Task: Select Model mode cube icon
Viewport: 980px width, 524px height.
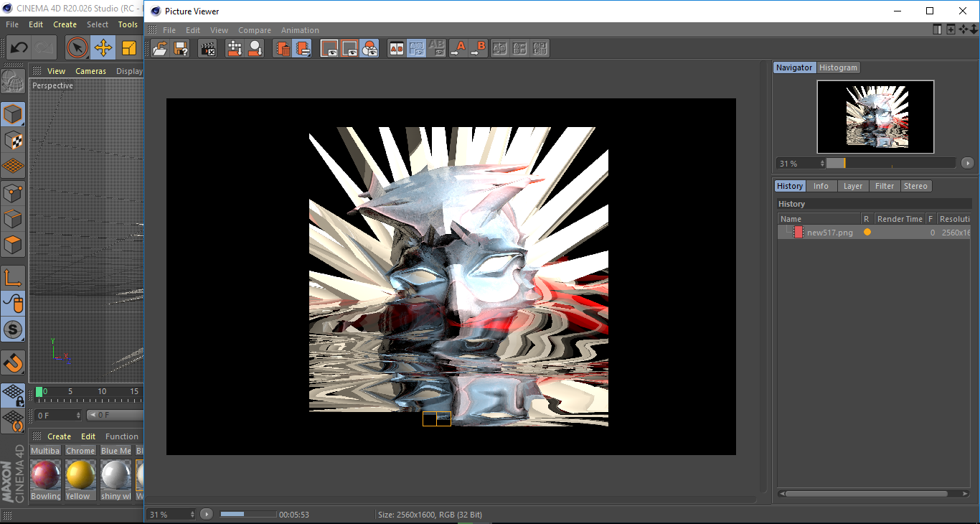Action: (13, 114)
